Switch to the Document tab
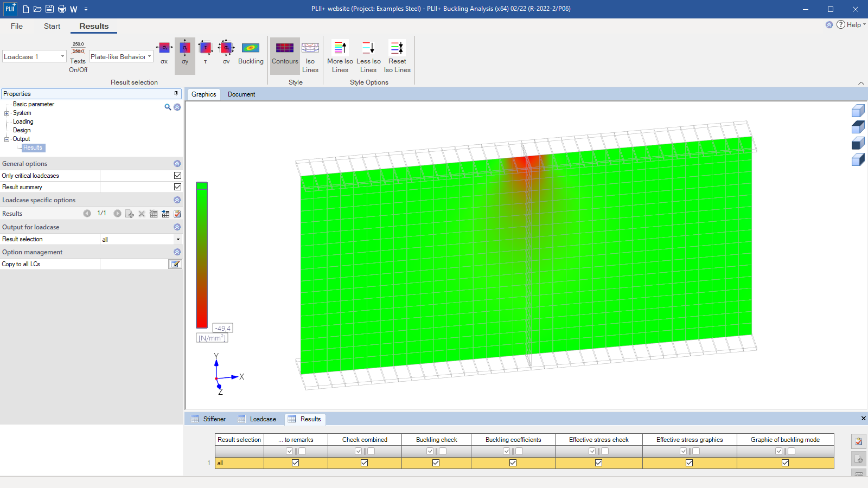 (241, 94)
